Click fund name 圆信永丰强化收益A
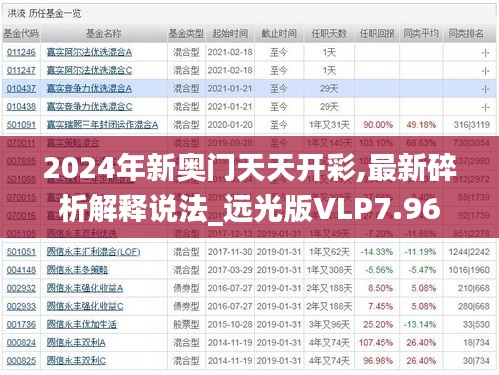This screenshot has height=375, width=499. [x=85, y=288]
